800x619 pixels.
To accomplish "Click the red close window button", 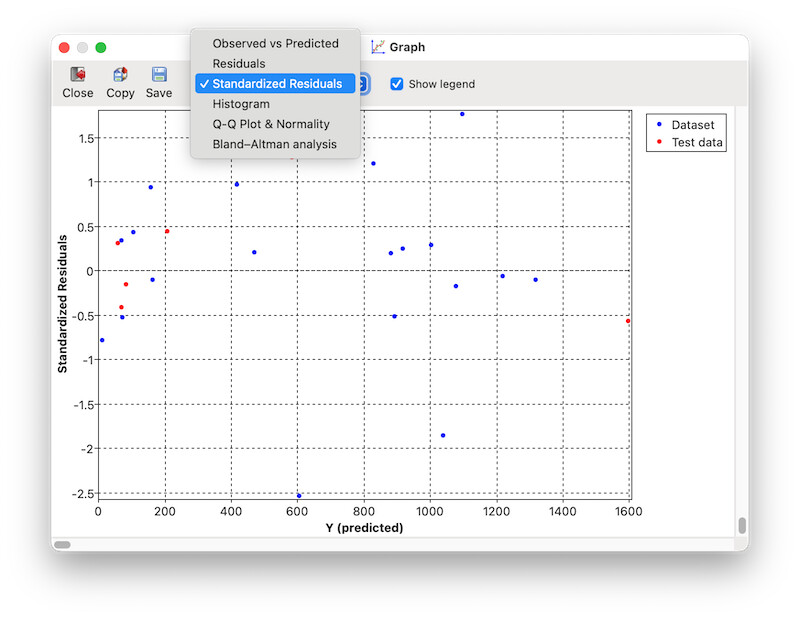I will 64,47.
